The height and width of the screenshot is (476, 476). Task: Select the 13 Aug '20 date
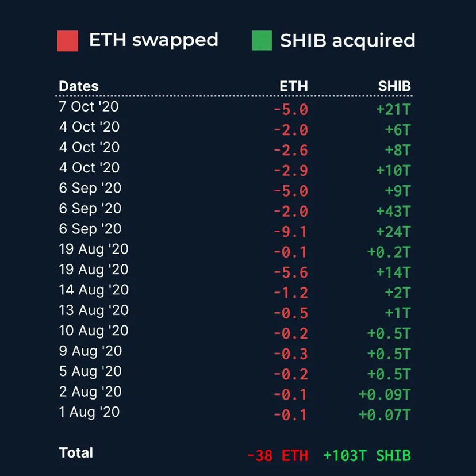[94, 310]
